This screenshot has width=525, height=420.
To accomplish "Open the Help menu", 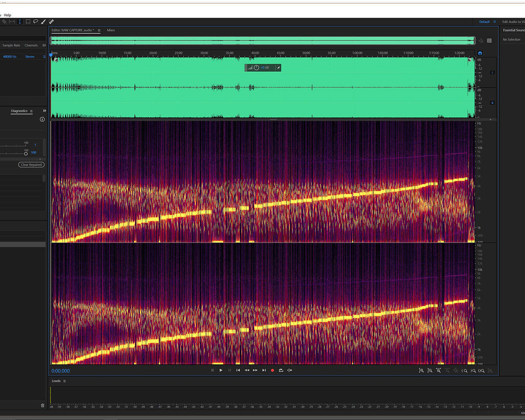I will (7, 15).
